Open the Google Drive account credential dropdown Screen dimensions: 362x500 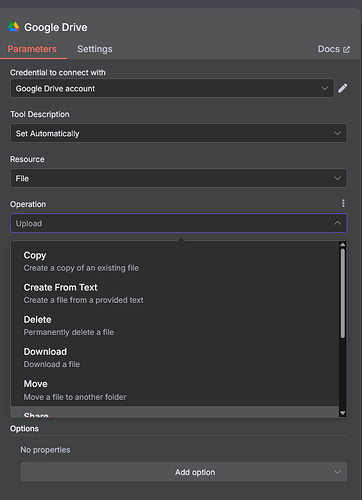tap(172, 88)
